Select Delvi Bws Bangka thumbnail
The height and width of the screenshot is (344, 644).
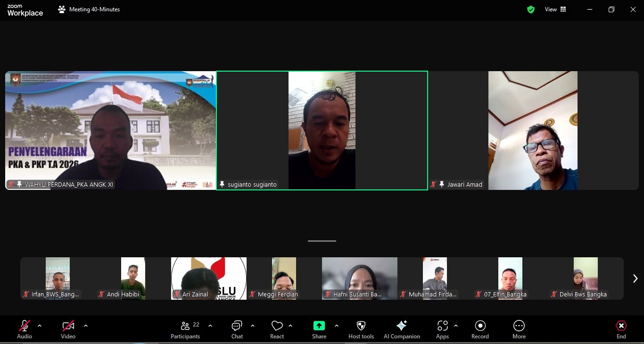click(586, 278)
